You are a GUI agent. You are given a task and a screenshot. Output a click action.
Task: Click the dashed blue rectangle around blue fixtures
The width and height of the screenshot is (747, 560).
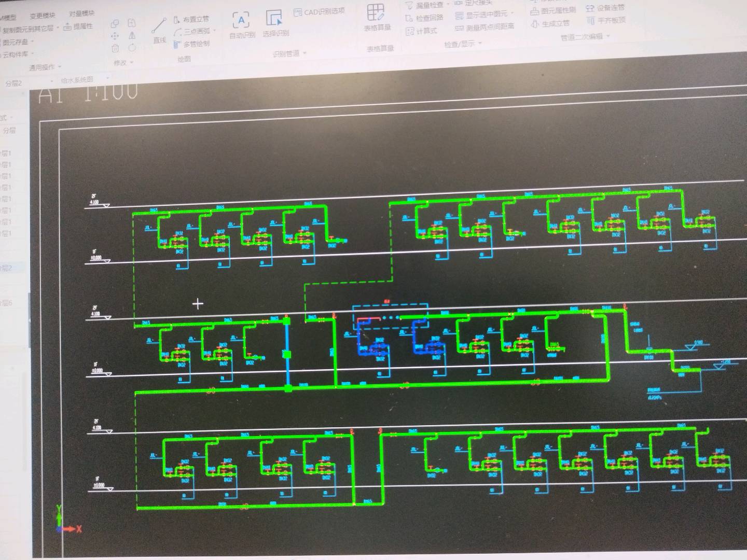pyautogui.click(x=391, y=317)
